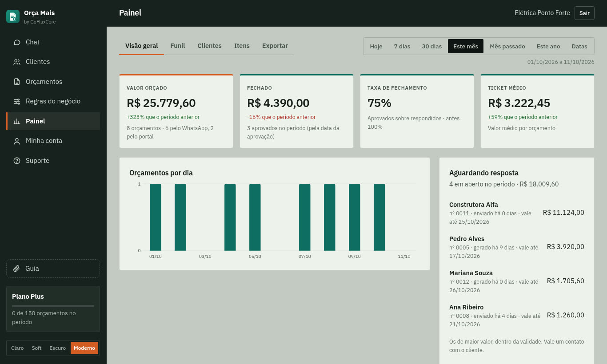Viewport: 607px width, 364px height.
Task: Select the Moderno theme option
Action: click(84, 348)
